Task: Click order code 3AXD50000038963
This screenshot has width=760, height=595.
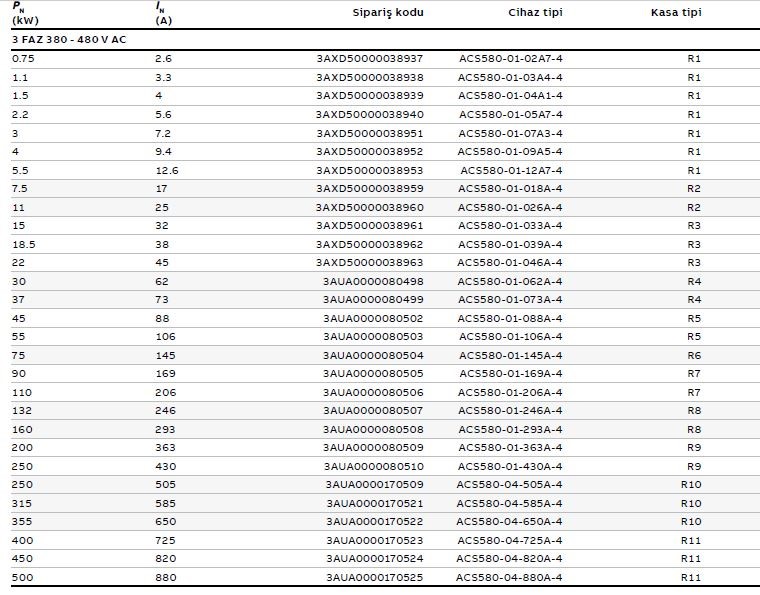Action: click(370, 263)
